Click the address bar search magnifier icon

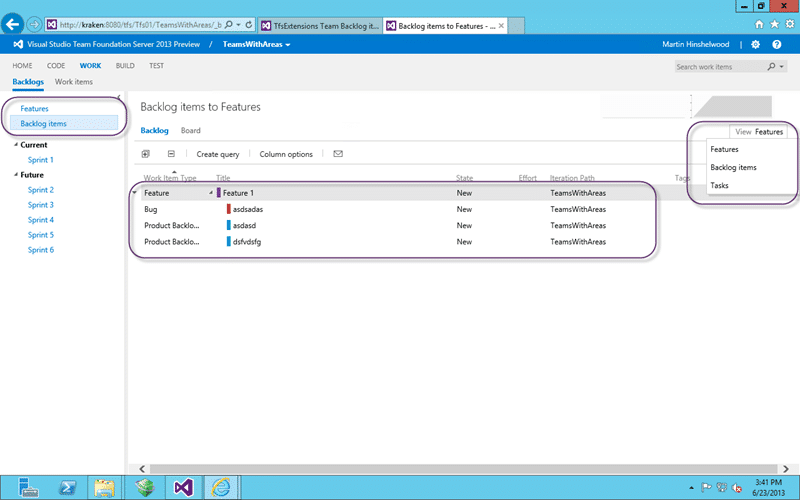(229, 24)
